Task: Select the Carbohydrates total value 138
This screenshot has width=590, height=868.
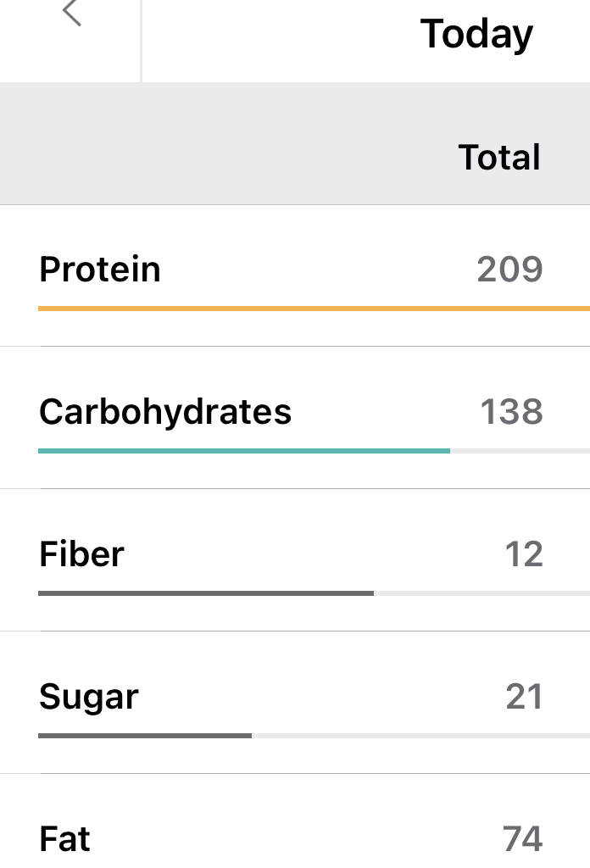Action: pyautogui.click(x=511, y=412)
